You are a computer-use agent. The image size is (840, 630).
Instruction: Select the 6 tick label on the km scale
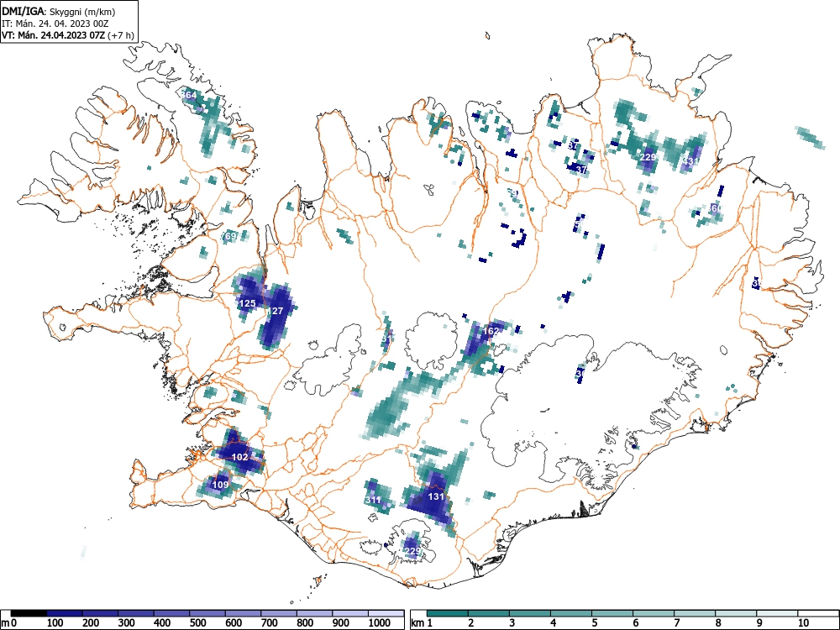click(x=635, y=622)
